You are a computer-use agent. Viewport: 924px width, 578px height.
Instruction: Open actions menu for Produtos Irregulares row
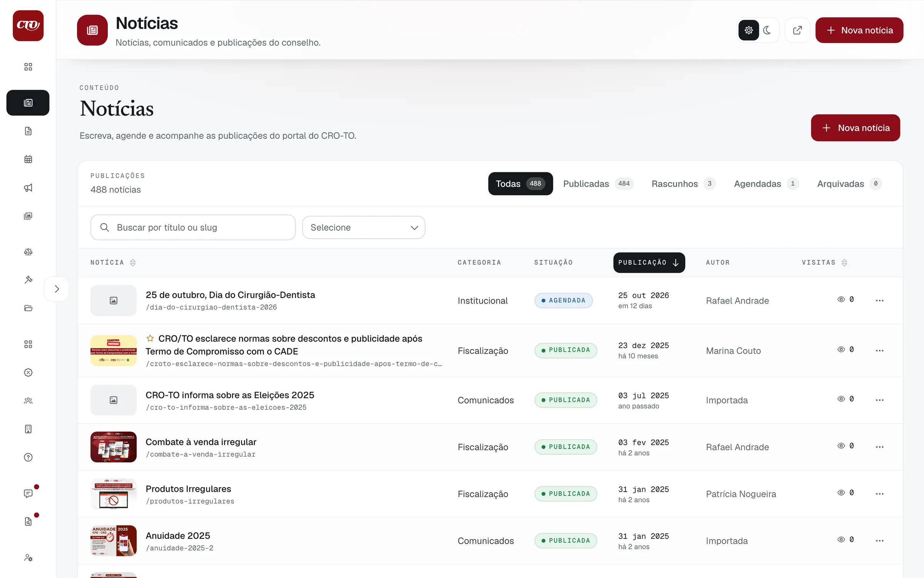pyautogui.click(x=879, y=494)
